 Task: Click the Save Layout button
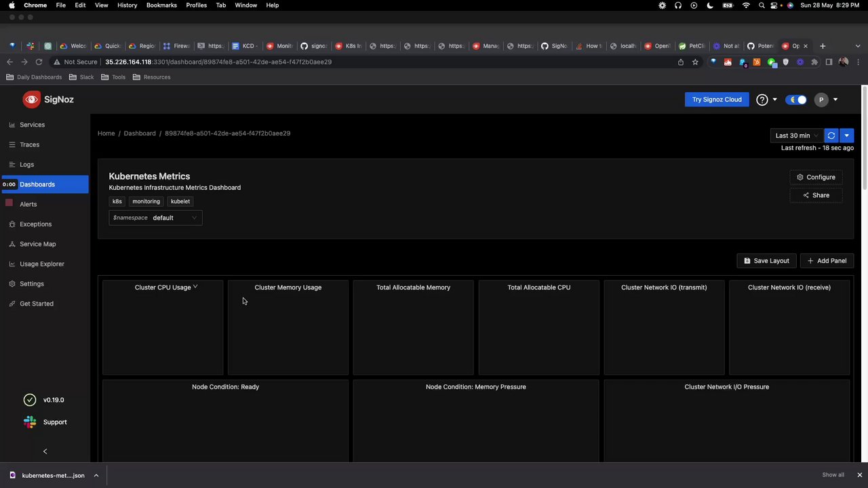[x=766, y=261]
